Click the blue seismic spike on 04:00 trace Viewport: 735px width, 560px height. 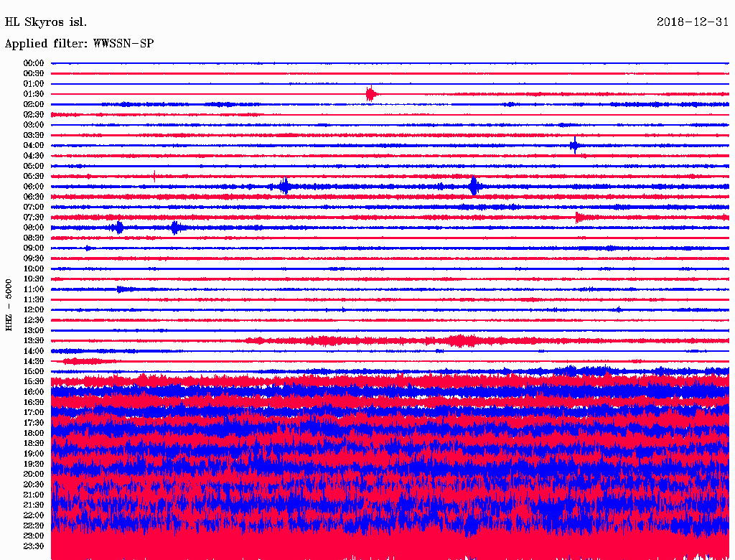click(x=574, y=146)
